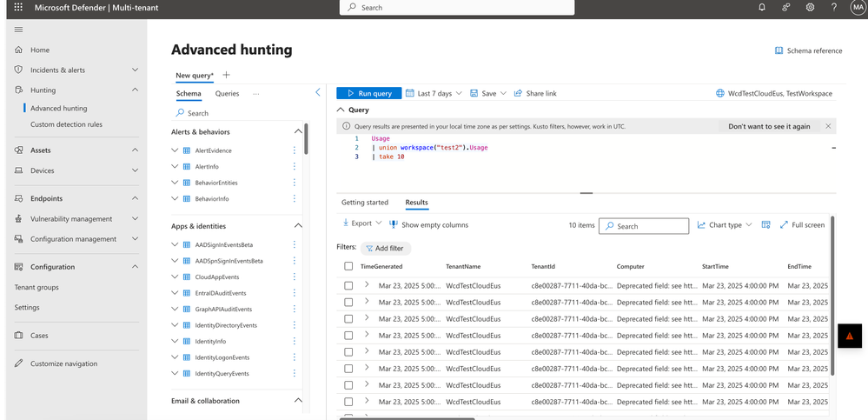Open the Last 7 days time range dropdown

434,94
